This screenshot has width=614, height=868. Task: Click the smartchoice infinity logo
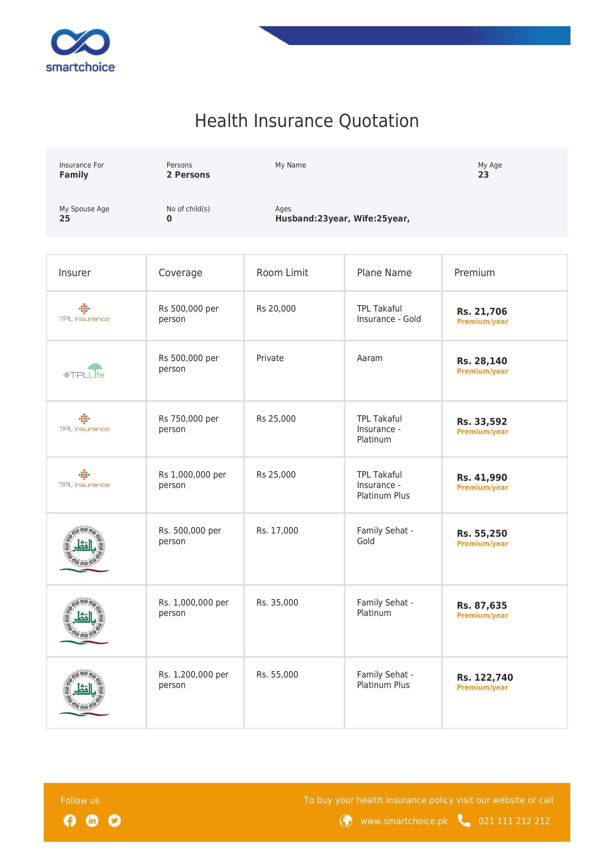pos(80,50)
